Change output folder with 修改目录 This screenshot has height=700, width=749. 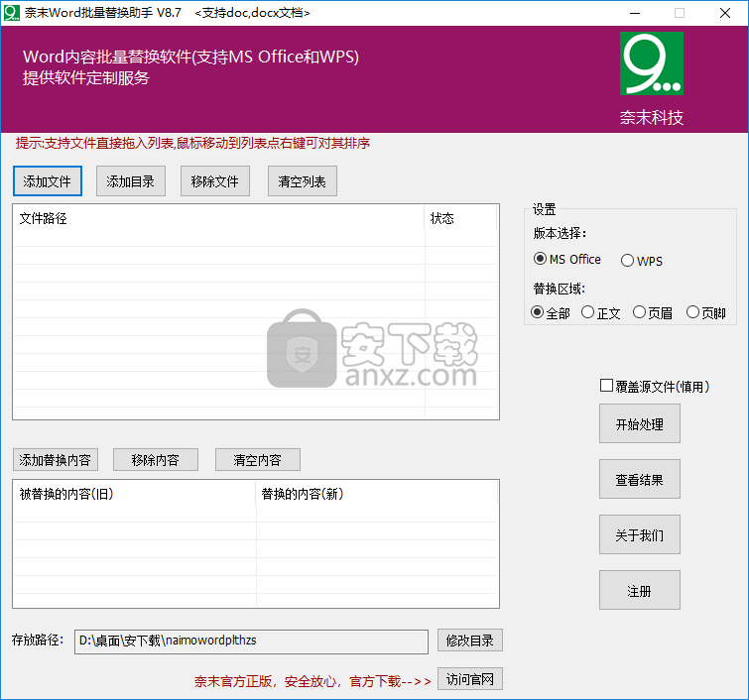(x=470, y=640)
